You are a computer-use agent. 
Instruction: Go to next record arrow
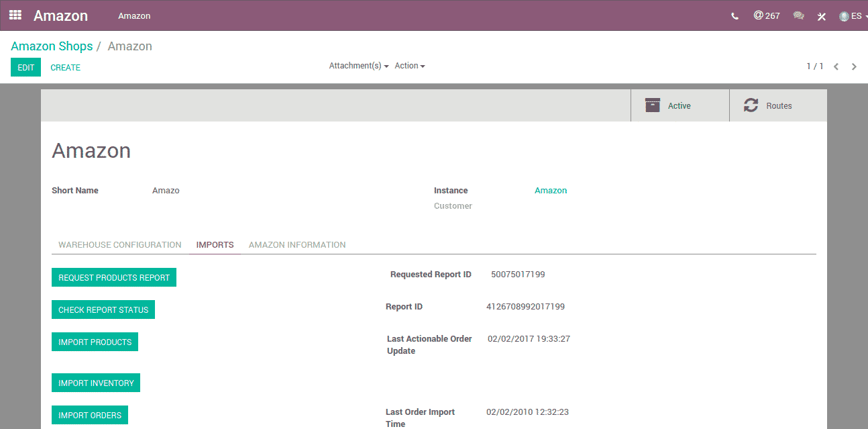point(854,66)
